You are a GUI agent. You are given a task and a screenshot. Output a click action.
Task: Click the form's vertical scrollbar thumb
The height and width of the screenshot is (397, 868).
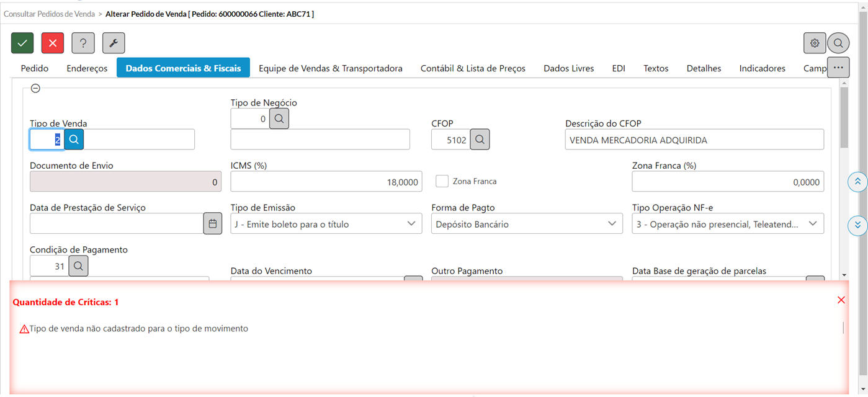[844, 118]
